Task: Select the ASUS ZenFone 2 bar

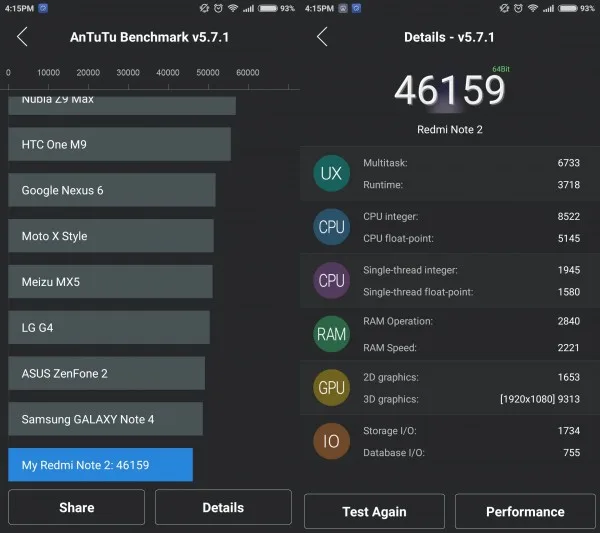Action: click(x=106, y=373)
